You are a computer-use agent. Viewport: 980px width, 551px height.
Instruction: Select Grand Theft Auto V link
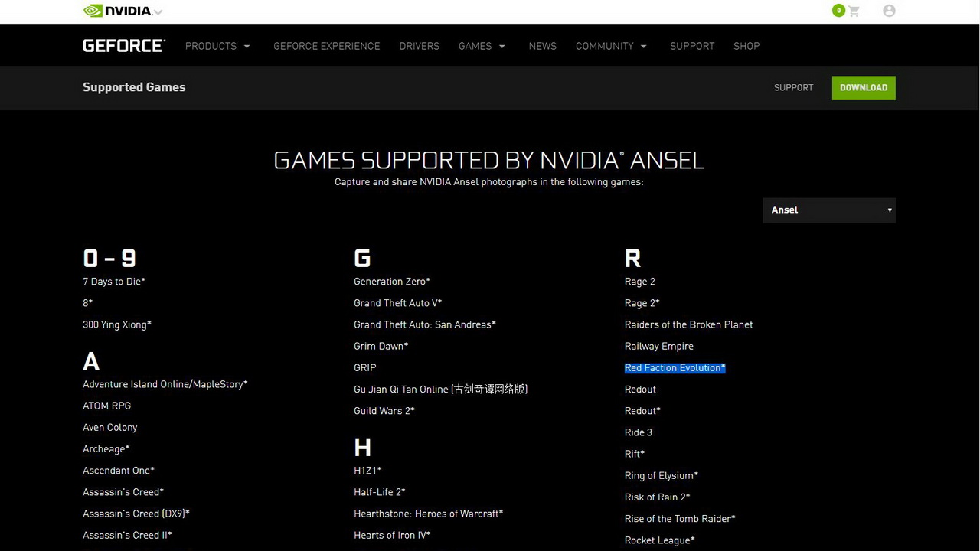(x=397, y=303)
